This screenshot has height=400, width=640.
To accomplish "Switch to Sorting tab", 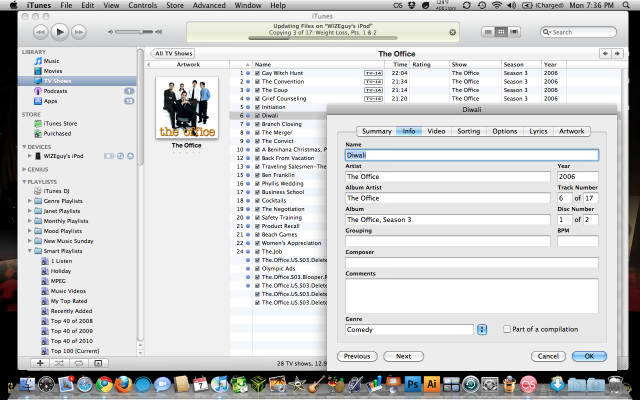I will pos(469,131).
